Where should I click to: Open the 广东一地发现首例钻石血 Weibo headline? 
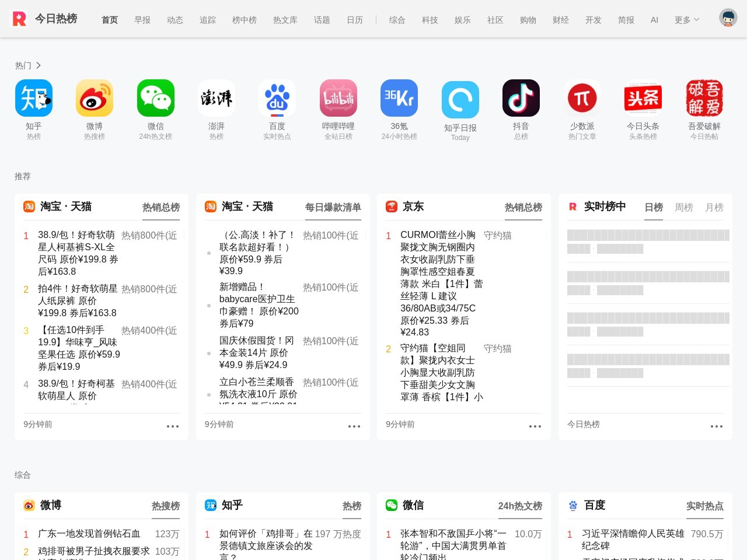[89, 534]
